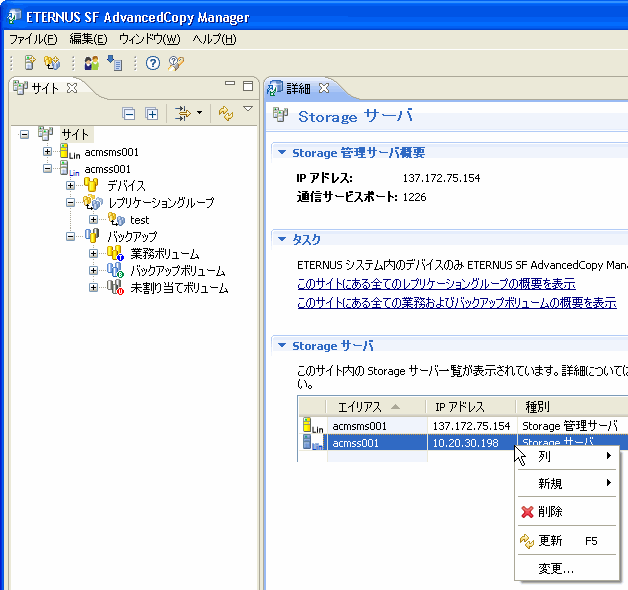
Task: Click the new document toolbar icon
Action: 30,63
